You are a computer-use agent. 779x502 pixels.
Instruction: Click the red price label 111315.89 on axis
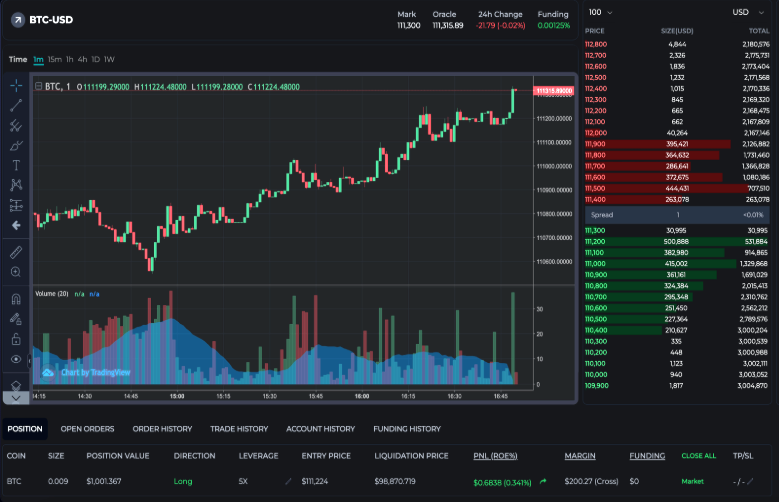click(553, 90)
